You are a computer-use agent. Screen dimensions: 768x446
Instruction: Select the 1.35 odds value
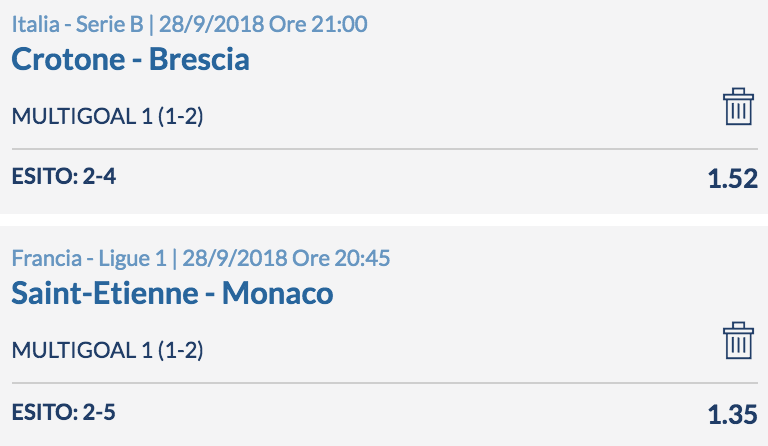click(x=733, y=415)
